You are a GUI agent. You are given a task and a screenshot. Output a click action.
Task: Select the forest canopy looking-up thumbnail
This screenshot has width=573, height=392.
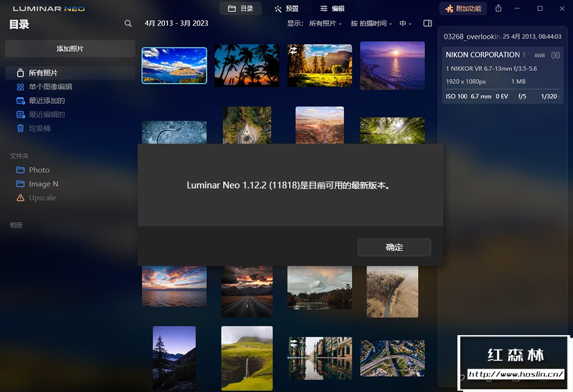click(x=392, y=130)
